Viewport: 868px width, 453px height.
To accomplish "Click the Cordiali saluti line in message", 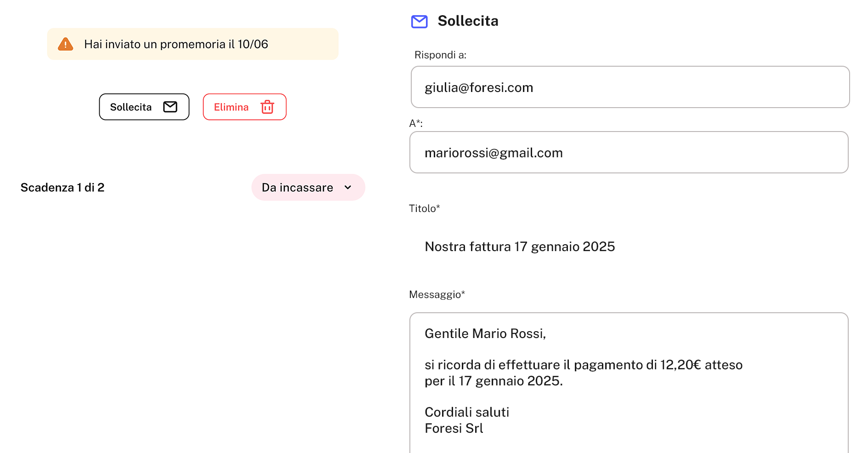I will click(467, 412).
